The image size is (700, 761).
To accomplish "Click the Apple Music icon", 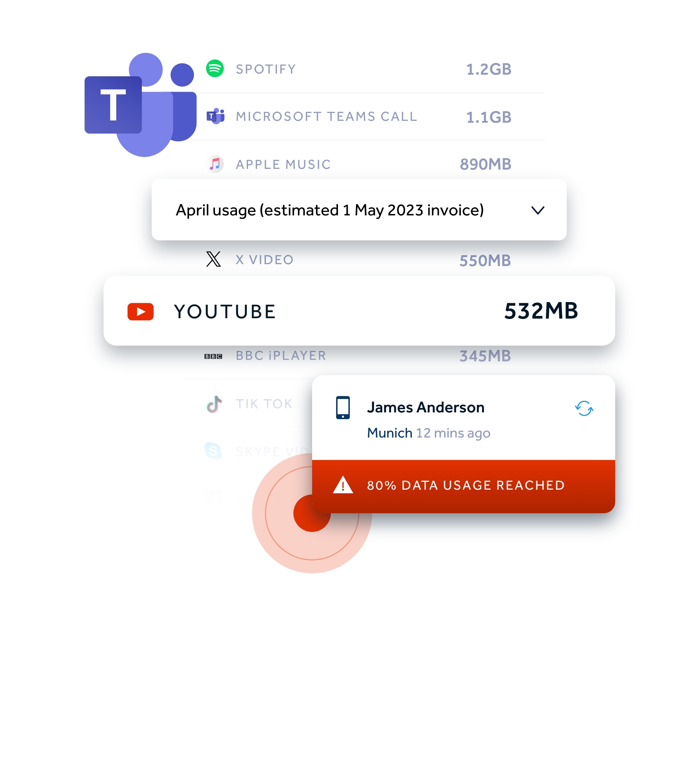I will 215,164.
